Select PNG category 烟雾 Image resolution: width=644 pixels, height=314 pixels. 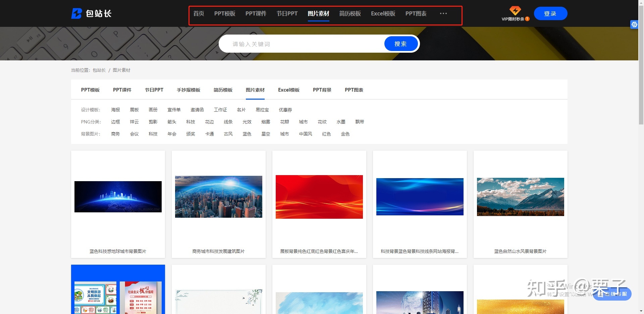(266, 122)
